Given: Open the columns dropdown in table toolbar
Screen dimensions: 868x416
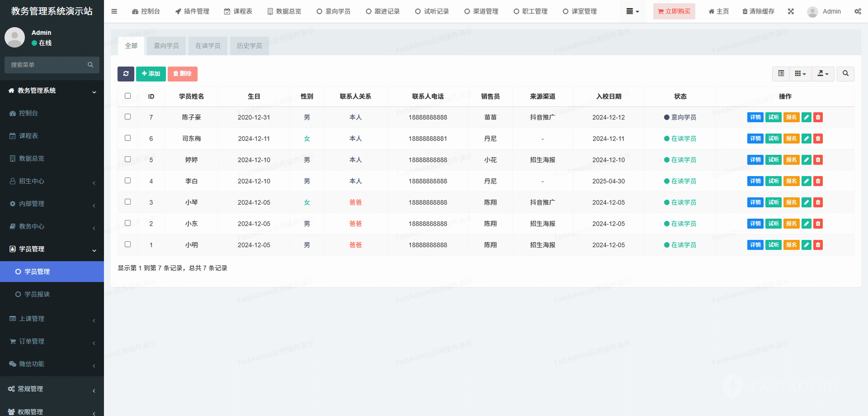Looking at the screenshot, I should (x=800, y=74).
